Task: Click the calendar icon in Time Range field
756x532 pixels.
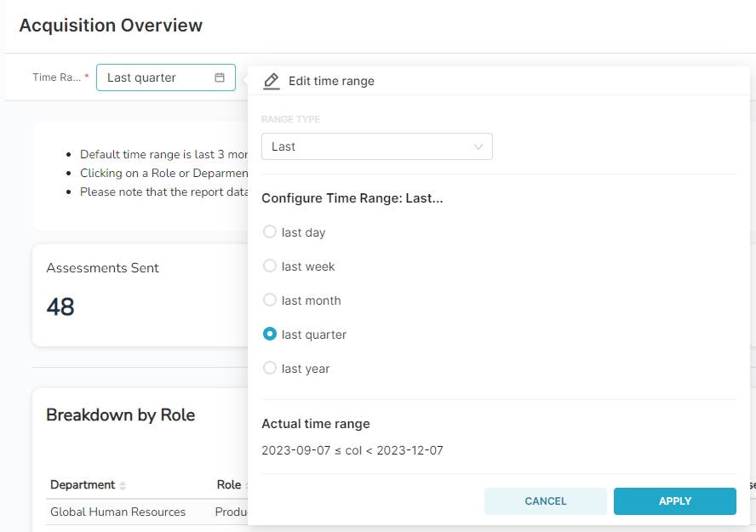Action: [x=220, y=77]
